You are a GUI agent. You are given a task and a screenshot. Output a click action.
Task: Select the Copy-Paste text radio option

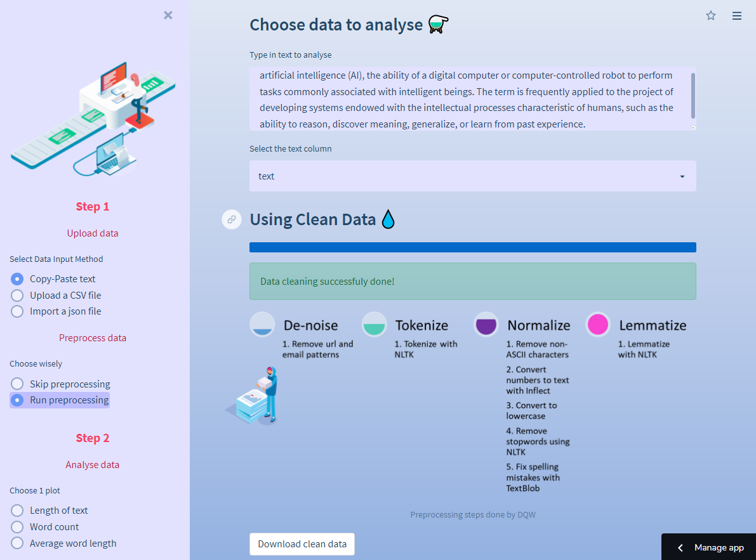[x=17, y=279]
